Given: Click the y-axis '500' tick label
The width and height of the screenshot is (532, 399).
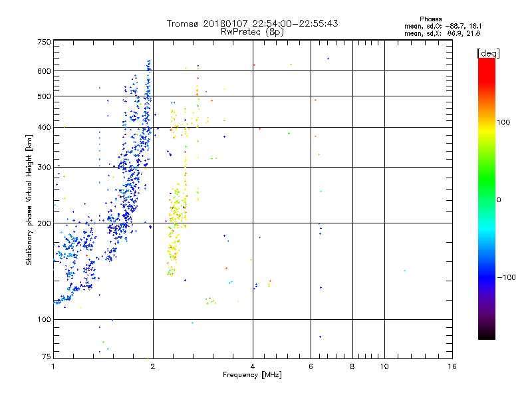Looking at the screenshot, I should click(x=45, y=96).
